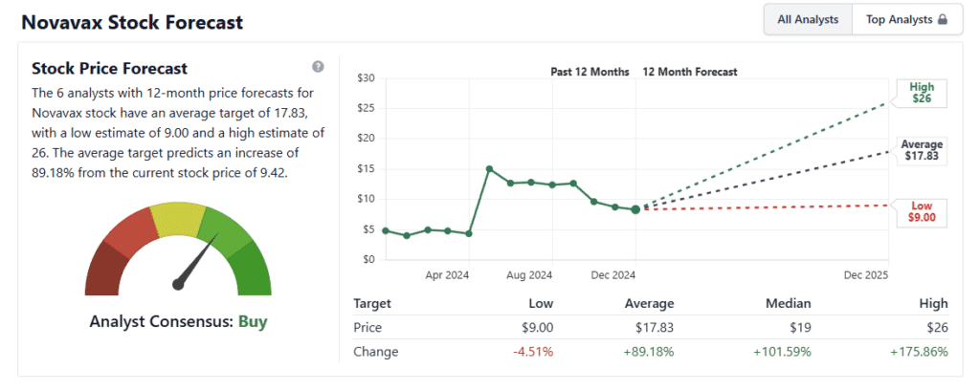The height and width of the screenshot is (391, 980).
Task: Click the Novavax Stock Forecast heading
Action: [x=131, y=21]
